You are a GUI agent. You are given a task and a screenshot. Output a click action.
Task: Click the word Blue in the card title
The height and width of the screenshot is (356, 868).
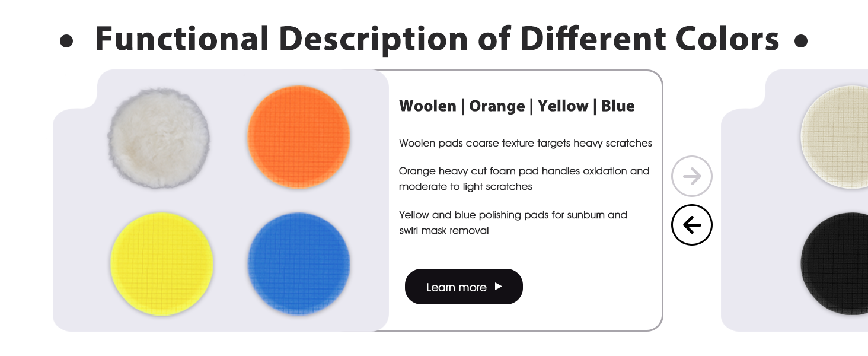tap(618, 106)
